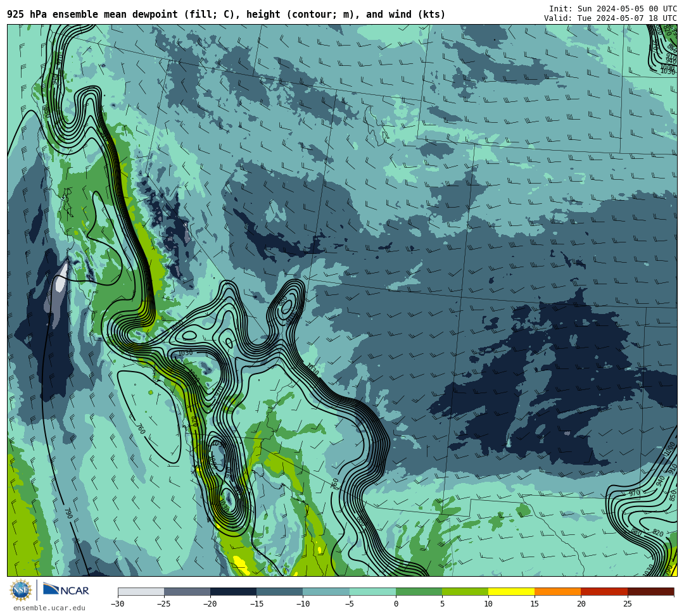The image size is (684, 616).
Task: Click the -25 to -20 slate gray swatch
Action: (x=187, y=591)
